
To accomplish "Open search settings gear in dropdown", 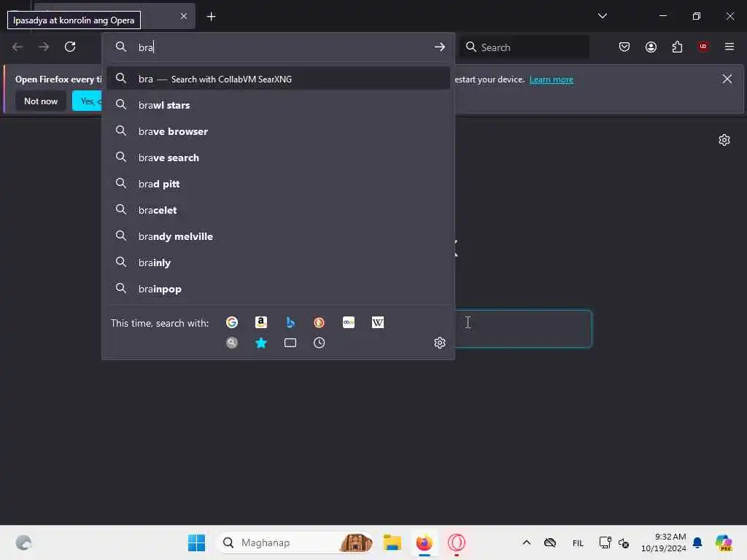I will click(x=440, y=343).
